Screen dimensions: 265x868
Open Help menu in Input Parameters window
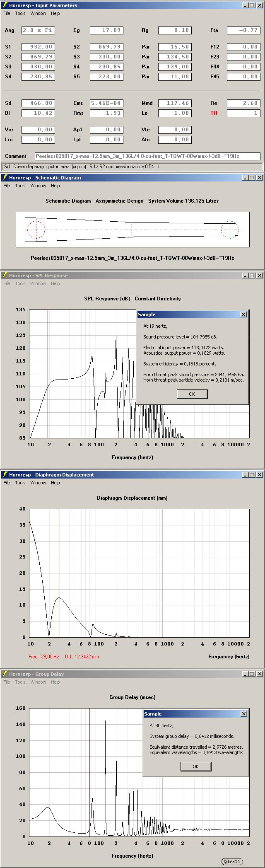(55, 13)
